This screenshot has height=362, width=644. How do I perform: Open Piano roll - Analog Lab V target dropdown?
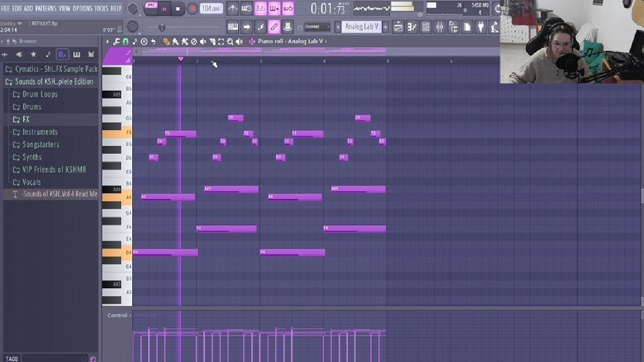[x=292, y=41]
